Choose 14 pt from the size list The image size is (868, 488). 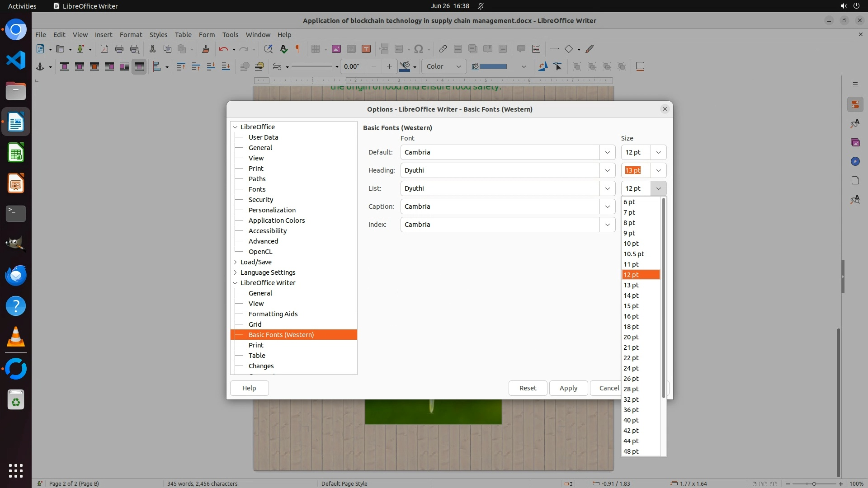tap(631, 296)
